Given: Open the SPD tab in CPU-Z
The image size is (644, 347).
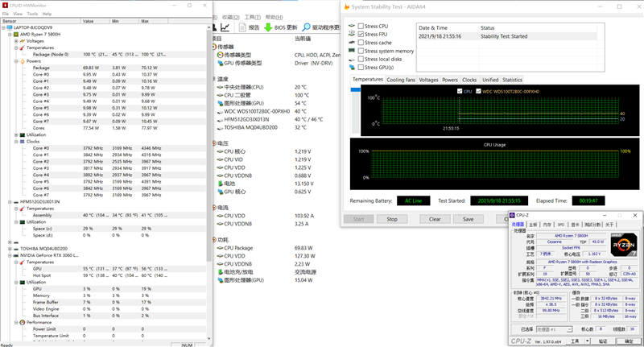Looking at the screenshot, I should 560,225.
